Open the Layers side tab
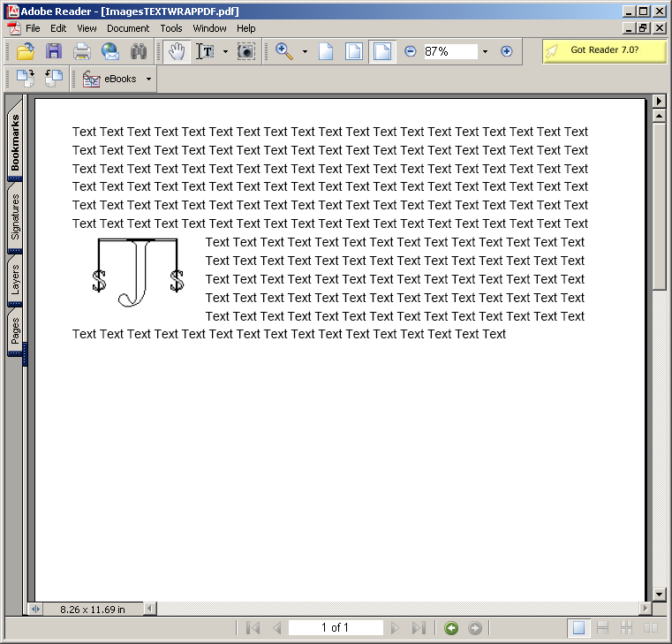This screenshot has width=672, height=644. click(x=15, y=279)
